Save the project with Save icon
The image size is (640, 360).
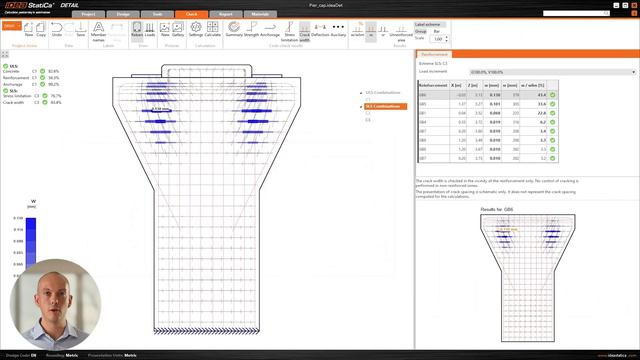[81, 29]
